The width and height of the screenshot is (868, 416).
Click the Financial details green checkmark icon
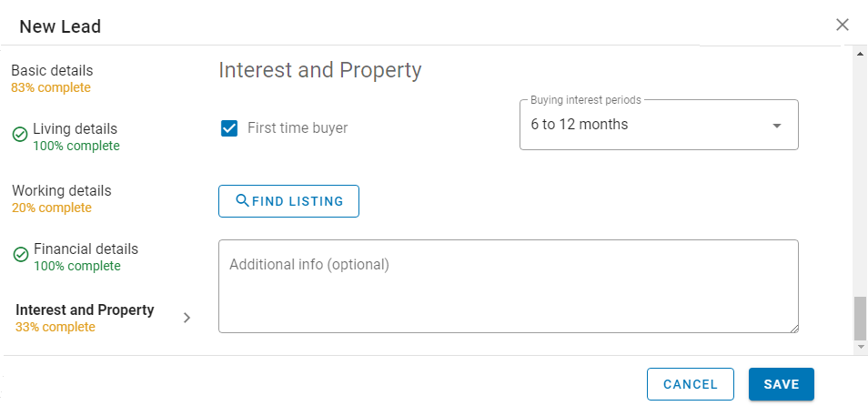(x=21, y=255)
